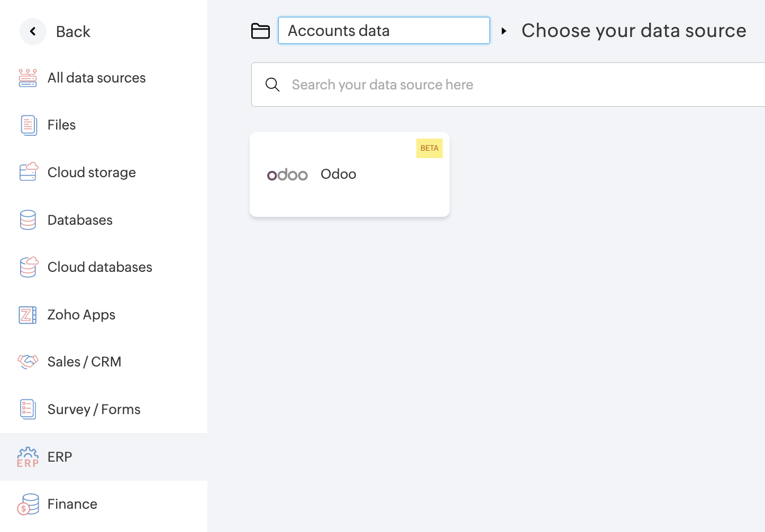Click the folder icon beside workspace name
Viewport: 765px width, 532px height.
coord(260,31)
